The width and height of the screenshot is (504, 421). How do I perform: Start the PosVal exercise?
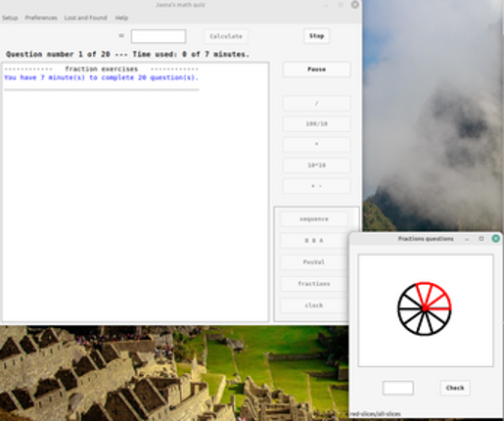(314, 262)
